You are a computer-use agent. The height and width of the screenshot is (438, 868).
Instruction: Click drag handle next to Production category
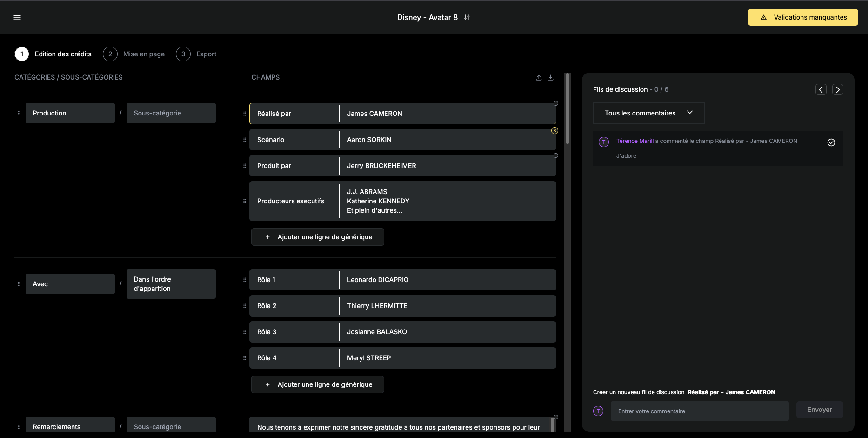point(19,114)
